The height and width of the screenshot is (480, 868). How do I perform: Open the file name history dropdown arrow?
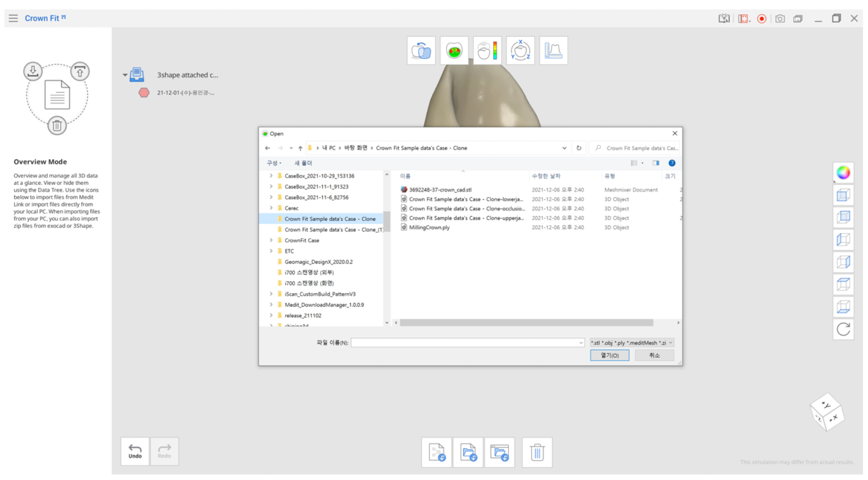coord(581,343)
